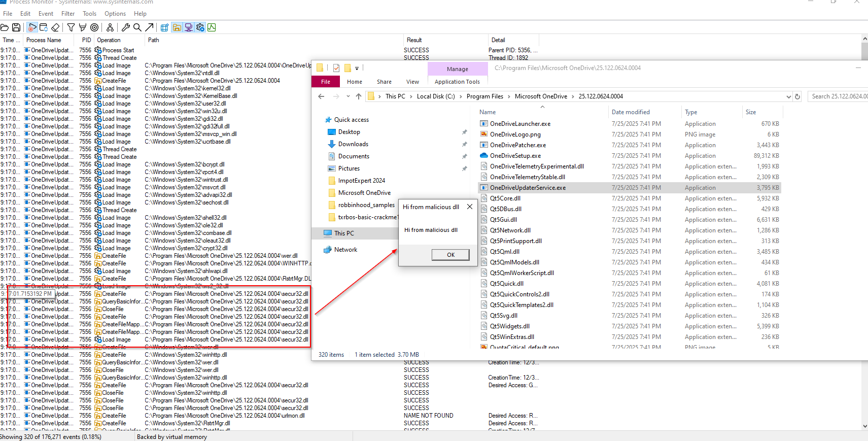Viewport: 868px width, 441px height.
Task: Click the Search 25.122.0624 input field
Action: click(x=838, y=96)
